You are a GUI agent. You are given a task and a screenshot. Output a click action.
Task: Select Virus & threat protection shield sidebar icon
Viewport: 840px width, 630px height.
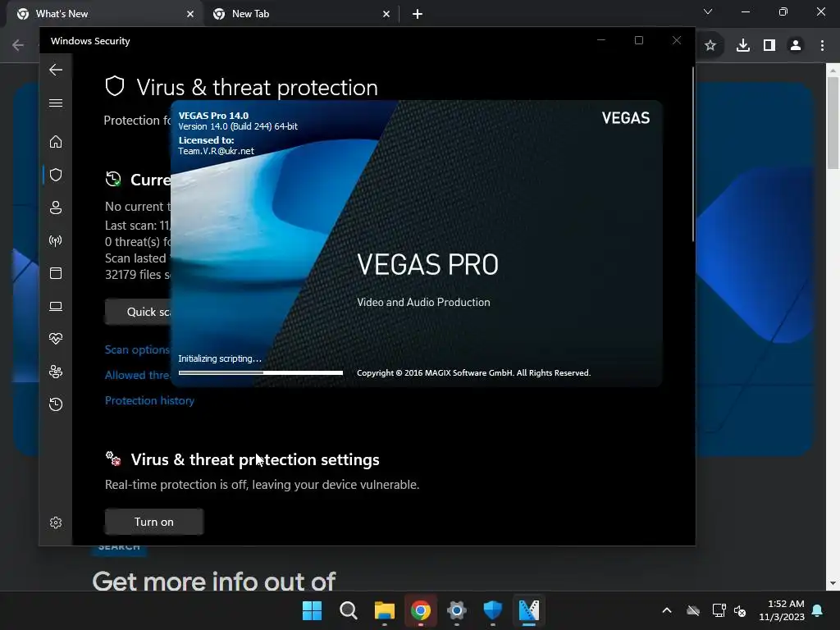(x=56, y=175)
